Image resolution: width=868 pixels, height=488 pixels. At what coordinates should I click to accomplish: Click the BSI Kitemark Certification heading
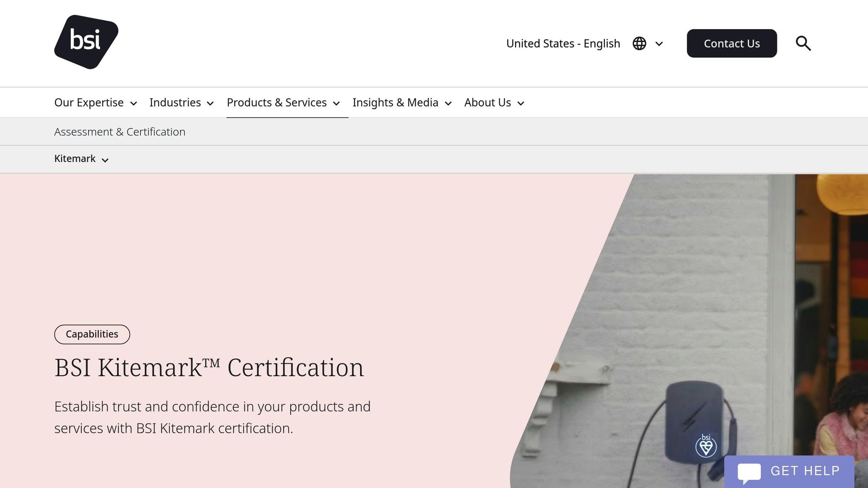[209, 368]
